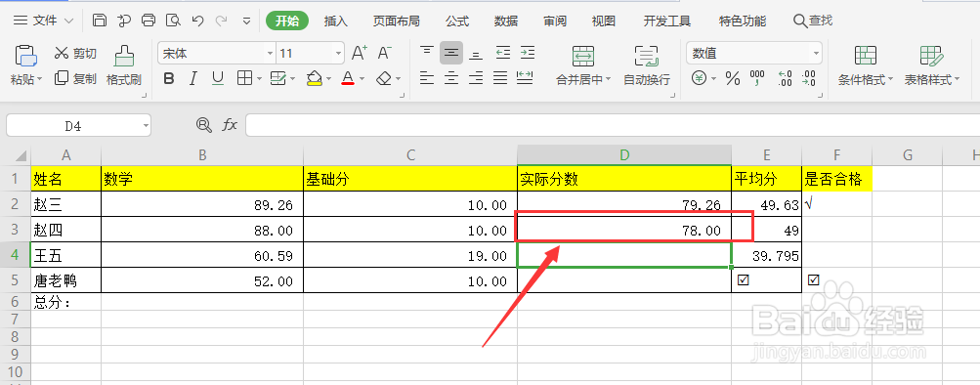This screenshot has height=385, width=980.
Task: Click the Redo arrow
Action: point(221,21)
